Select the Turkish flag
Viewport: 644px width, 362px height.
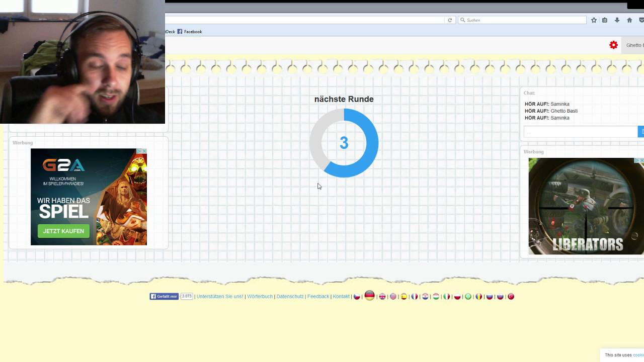[x=511, y=297]
